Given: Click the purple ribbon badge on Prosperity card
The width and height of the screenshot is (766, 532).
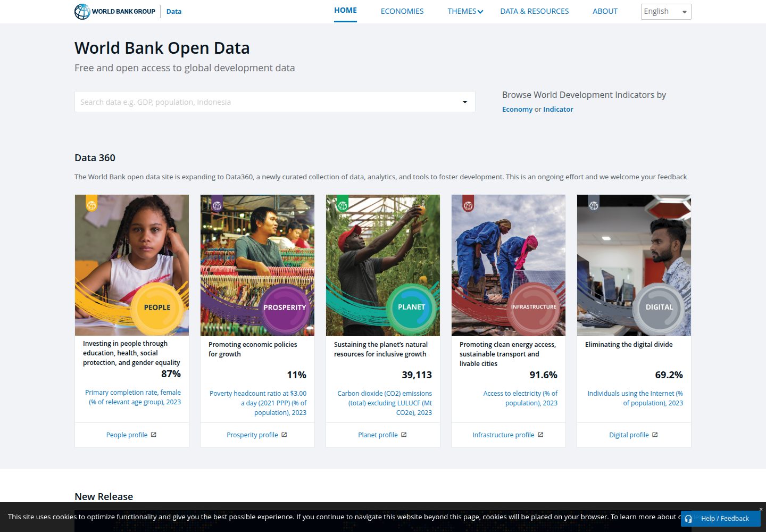Looking at the screenshot, I should pyautogui.click(x=217, y=204).
